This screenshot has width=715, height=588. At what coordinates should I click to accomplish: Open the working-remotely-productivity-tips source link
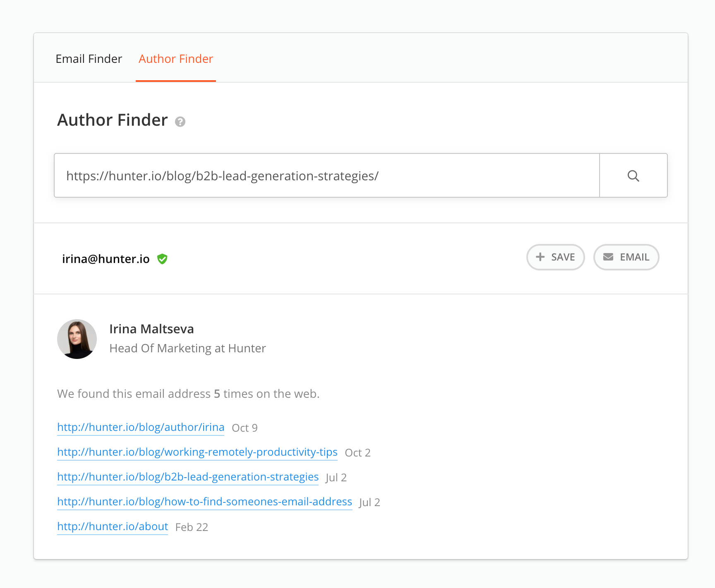click(x=197, y=452)
